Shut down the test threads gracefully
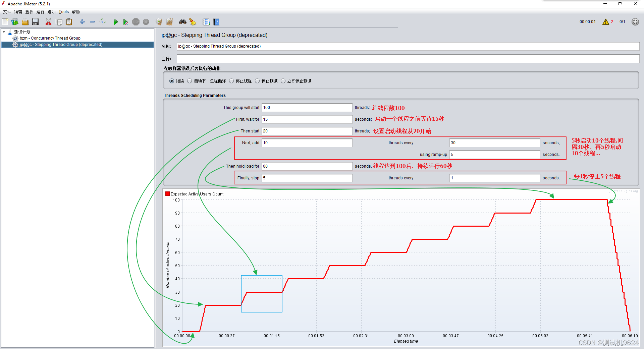Viewport: 644px width, 349px height. point(146,22)
